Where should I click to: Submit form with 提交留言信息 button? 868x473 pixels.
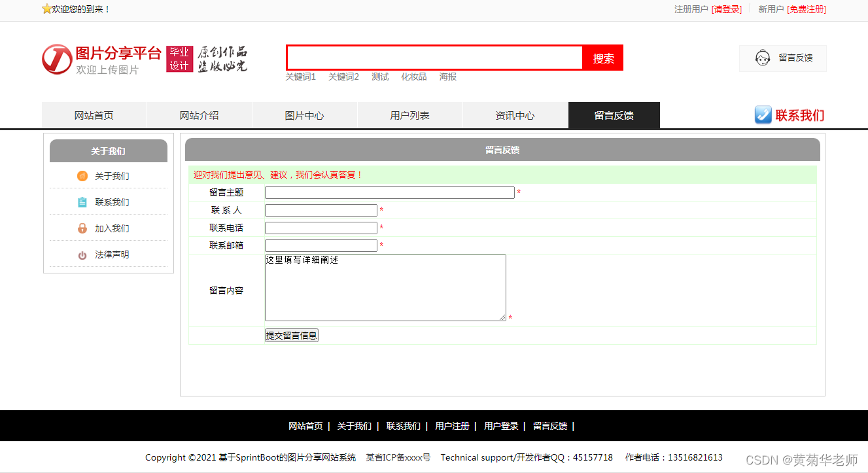[292, 336]
